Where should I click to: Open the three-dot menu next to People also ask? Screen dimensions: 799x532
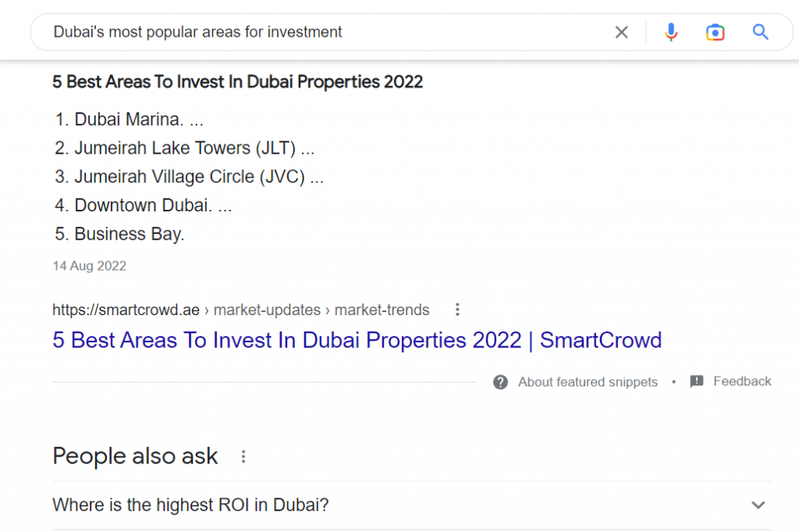click(x=243, y=456)
